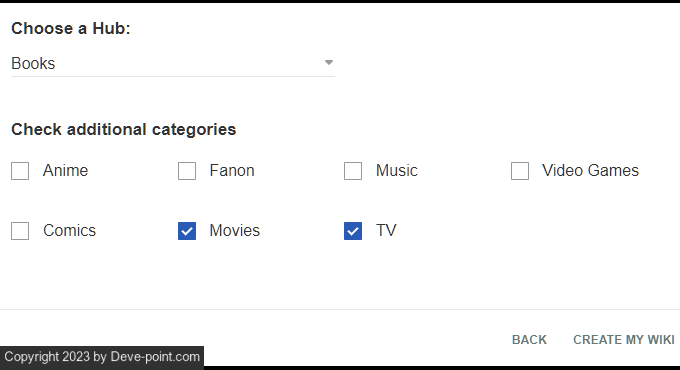Uncheck the blue TV checkbox
This screenshot has width=680, height=370.
coord(353,231)
